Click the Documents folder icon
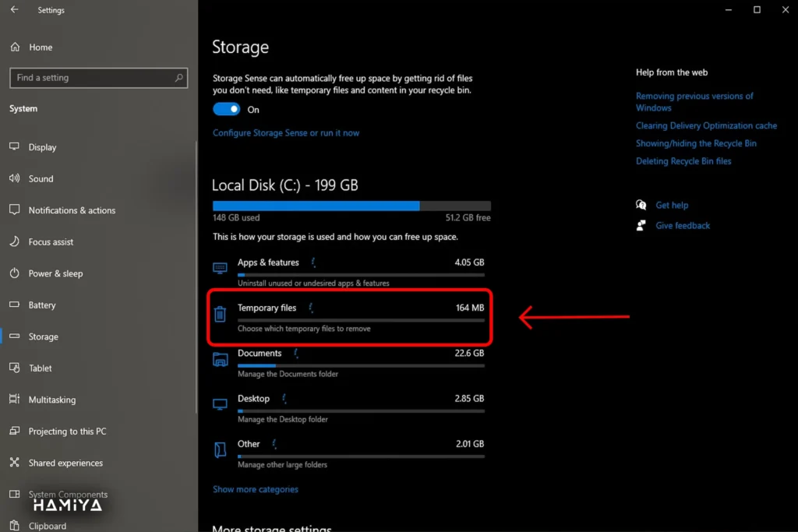798x532 pixels. 221,359
